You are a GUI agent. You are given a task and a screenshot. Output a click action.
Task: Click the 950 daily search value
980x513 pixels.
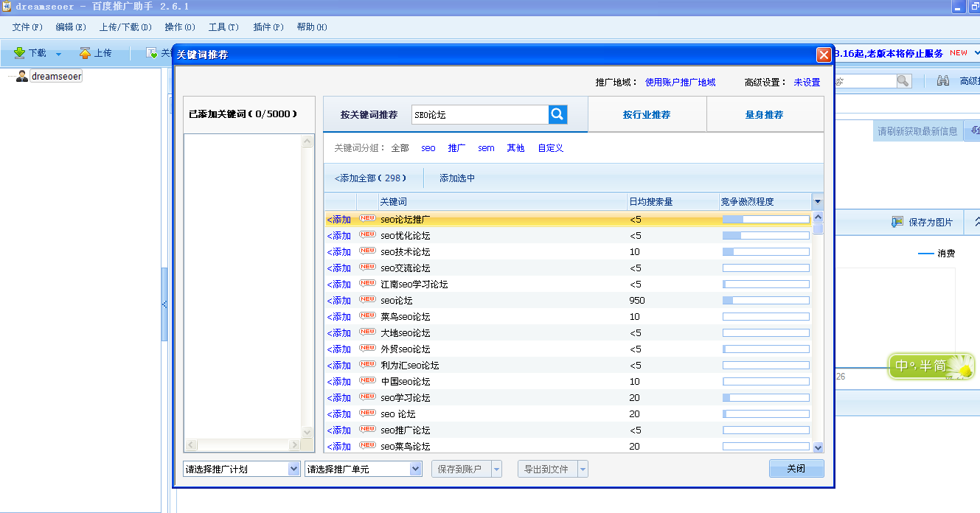pyautogui.click(x=637, y=301)
